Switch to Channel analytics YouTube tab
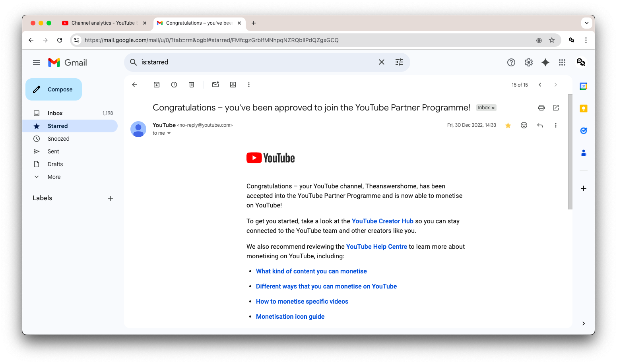 [103, 23]
